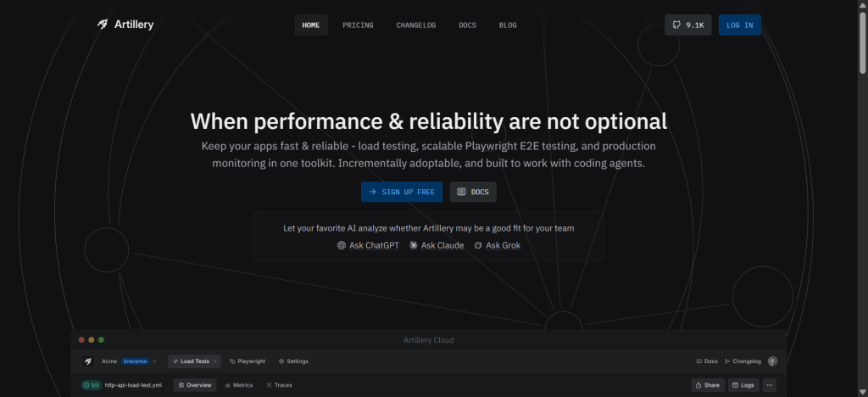Image resolution: width=868 pixels, height=397 pixels.
Task: Open the HOME nav item
Action: 311,25
